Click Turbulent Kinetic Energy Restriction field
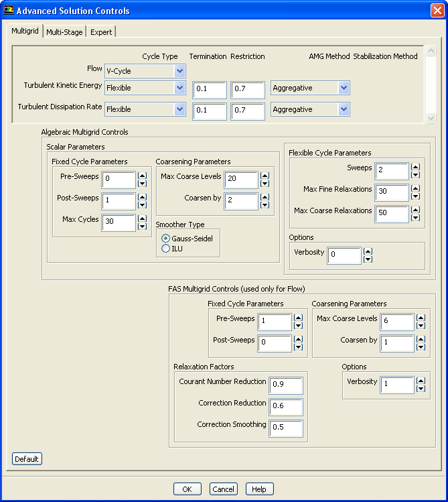The width and height of the screenshot is (448, 502). (x=248, y=90)
